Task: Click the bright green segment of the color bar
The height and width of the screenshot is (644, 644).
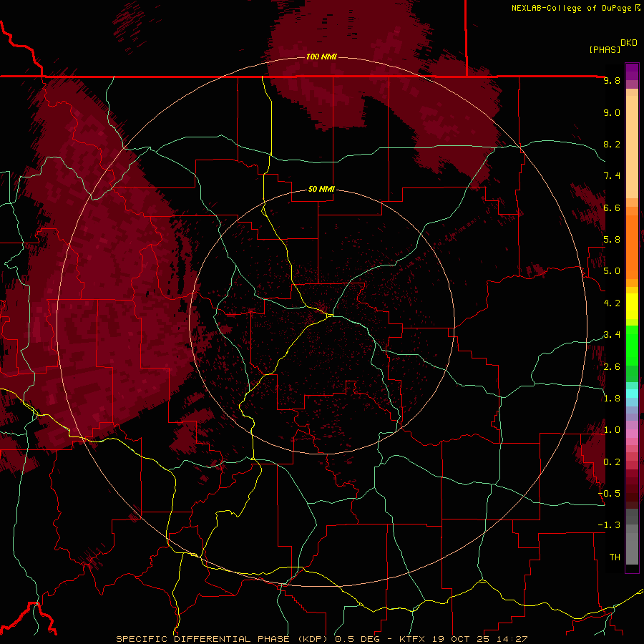Action: (x=632, y=346)
